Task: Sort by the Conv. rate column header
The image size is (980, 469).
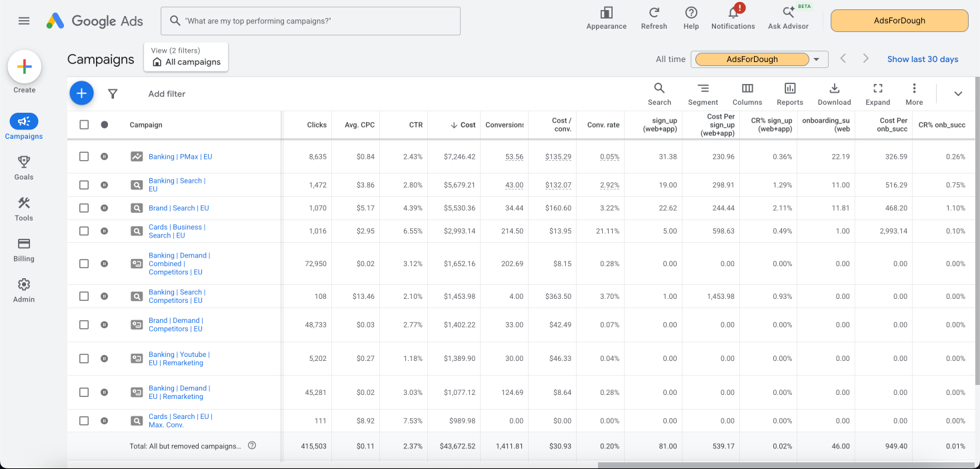Action: point(603,125)
